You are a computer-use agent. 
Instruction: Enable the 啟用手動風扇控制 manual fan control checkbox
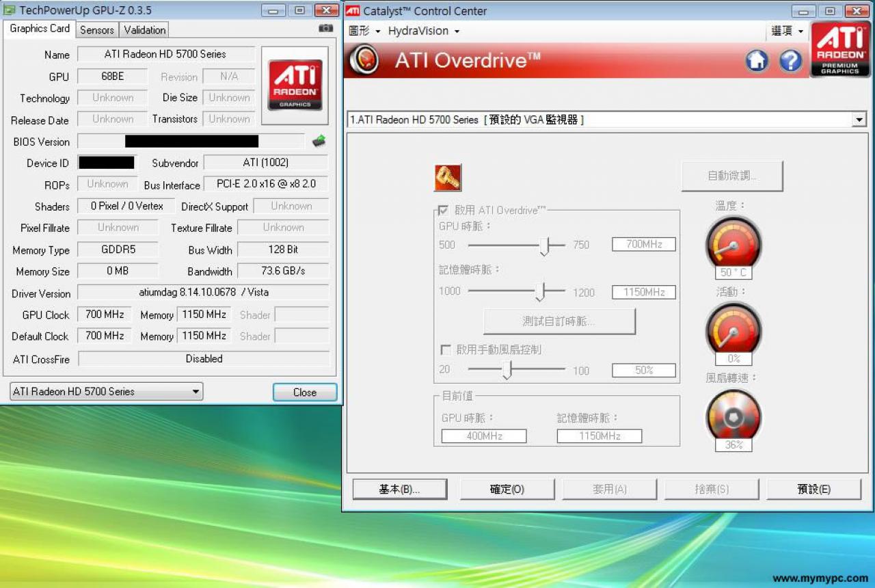tap(445, 349)
